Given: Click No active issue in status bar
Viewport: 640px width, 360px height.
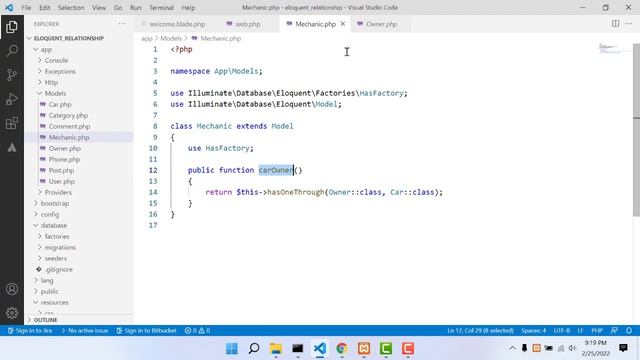Looking at the screenshot, I should [x=84, y=331].
